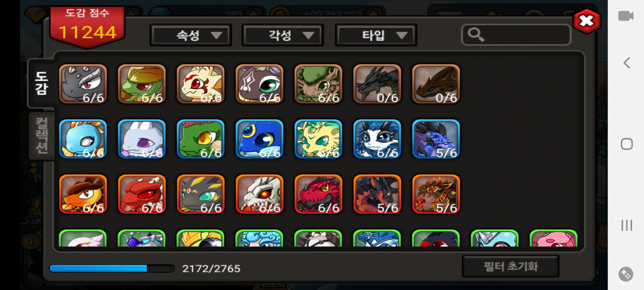Switch to the 도감 tab
Screen dimensions: 644x290
41,83
